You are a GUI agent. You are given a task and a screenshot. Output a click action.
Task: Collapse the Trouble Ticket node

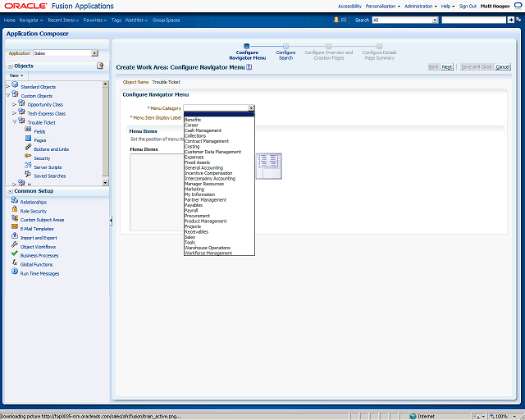point(15,122)
